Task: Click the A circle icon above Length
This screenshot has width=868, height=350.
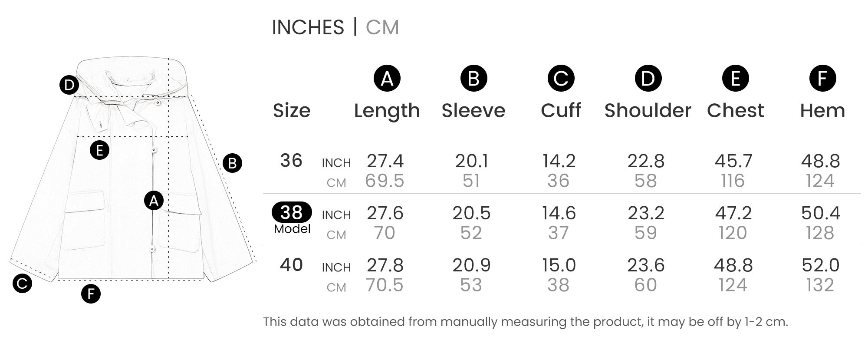Action: 387,78
